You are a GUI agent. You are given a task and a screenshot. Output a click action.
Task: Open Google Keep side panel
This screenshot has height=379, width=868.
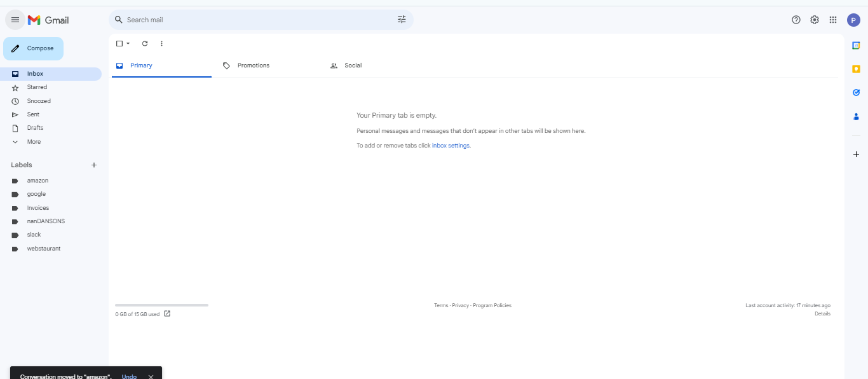tap(856, 69)
